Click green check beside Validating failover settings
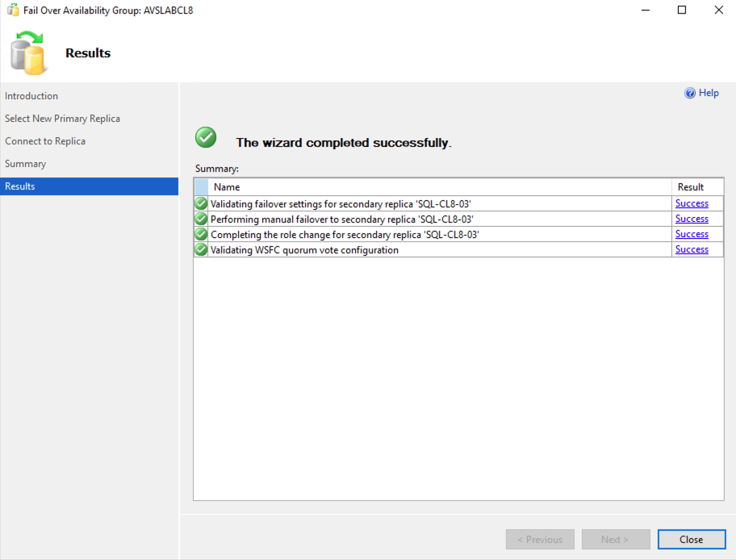Viewport: 736px width, 560px height. (201, 203)
